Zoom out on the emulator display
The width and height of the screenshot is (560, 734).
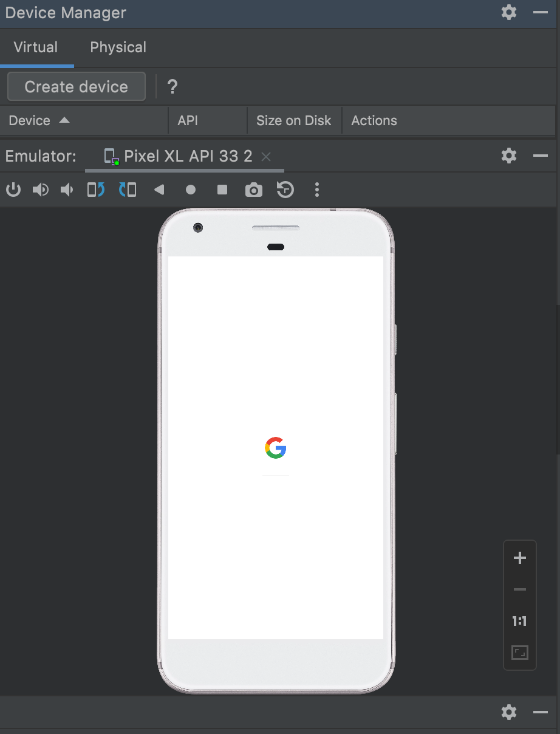[520, 589]
